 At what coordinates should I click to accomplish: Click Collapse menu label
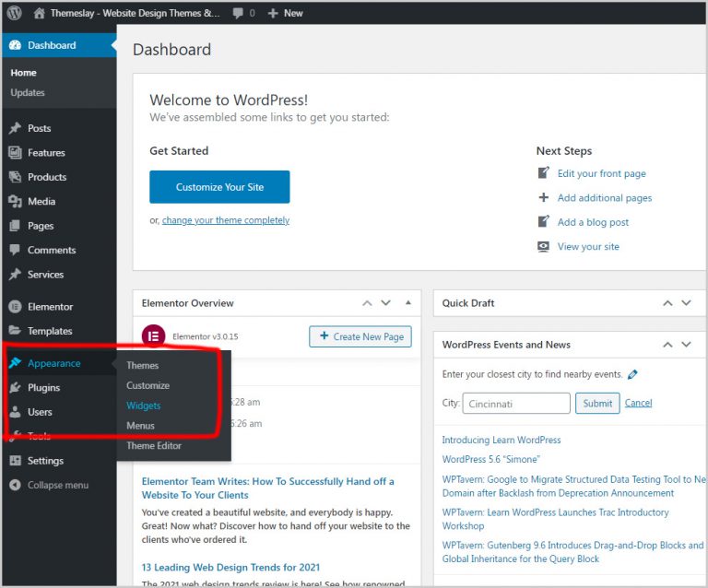click(x=58, y=485)
